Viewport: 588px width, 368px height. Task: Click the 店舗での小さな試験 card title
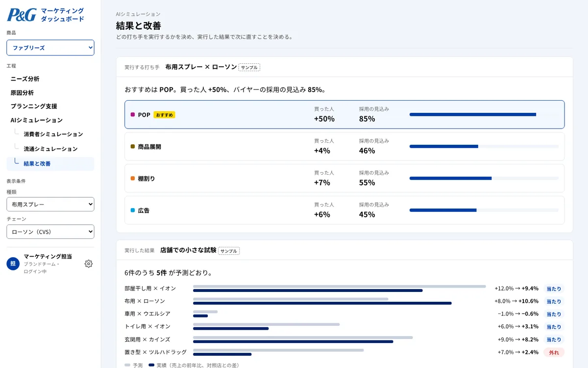(x=188, y=250)
